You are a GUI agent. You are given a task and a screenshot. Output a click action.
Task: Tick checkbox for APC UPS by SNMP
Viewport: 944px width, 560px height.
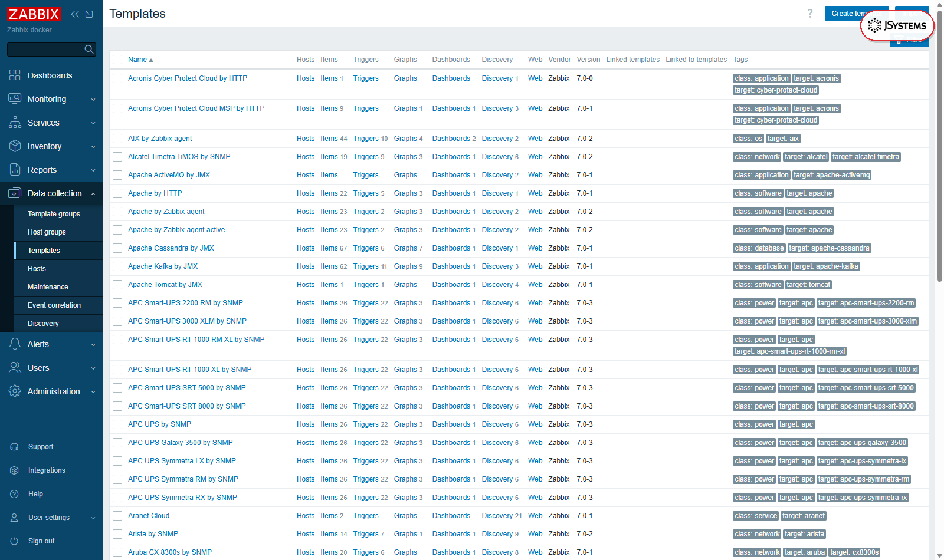(117, 424)
